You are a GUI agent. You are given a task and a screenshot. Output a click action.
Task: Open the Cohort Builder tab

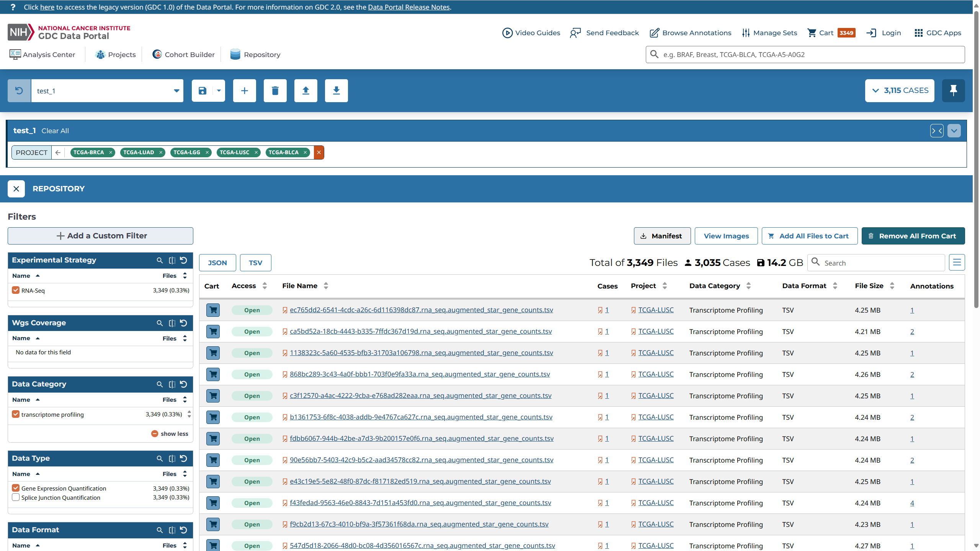(183, 55)
